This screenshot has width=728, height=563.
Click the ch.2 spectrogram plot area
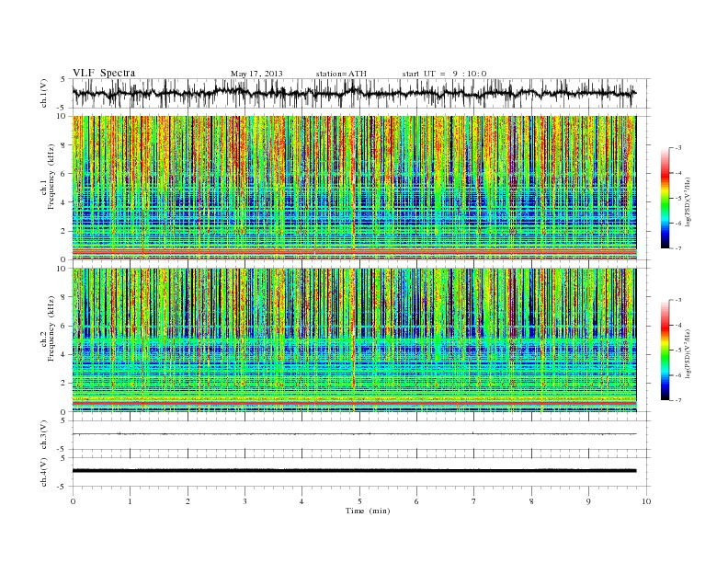click(x=354, y=340)
